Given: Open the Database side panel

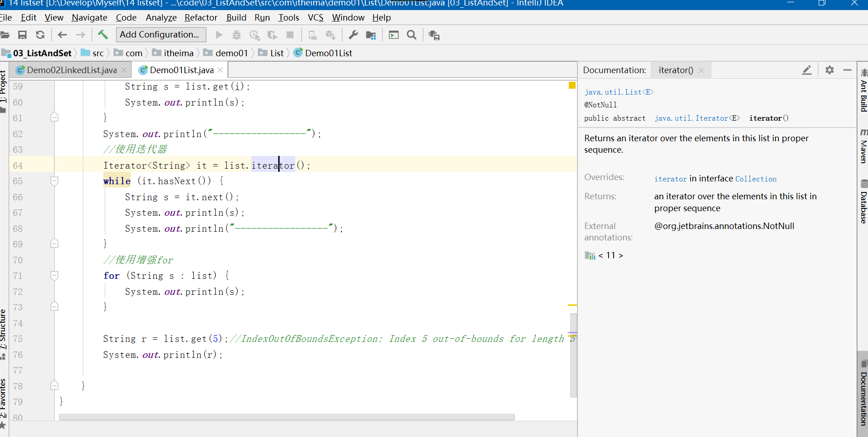Looking at the screenshot, I should click(x=863, y=202).
